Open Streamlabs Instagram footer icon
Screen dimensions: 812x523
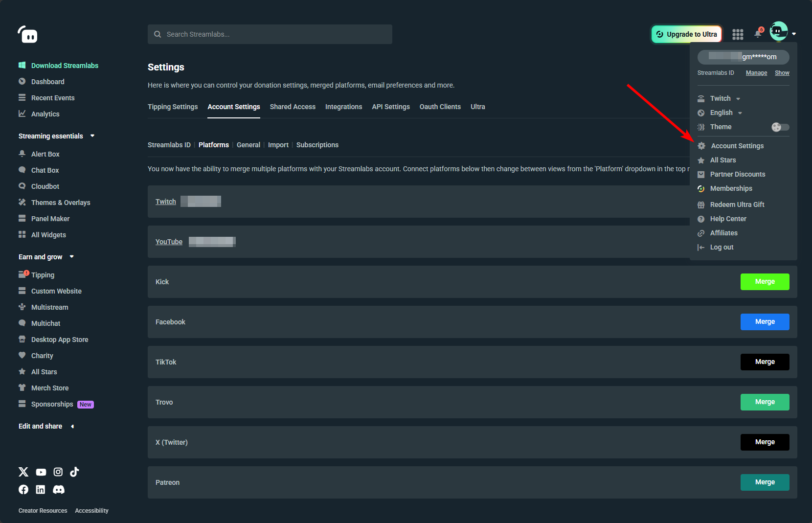tap(58, 472)
